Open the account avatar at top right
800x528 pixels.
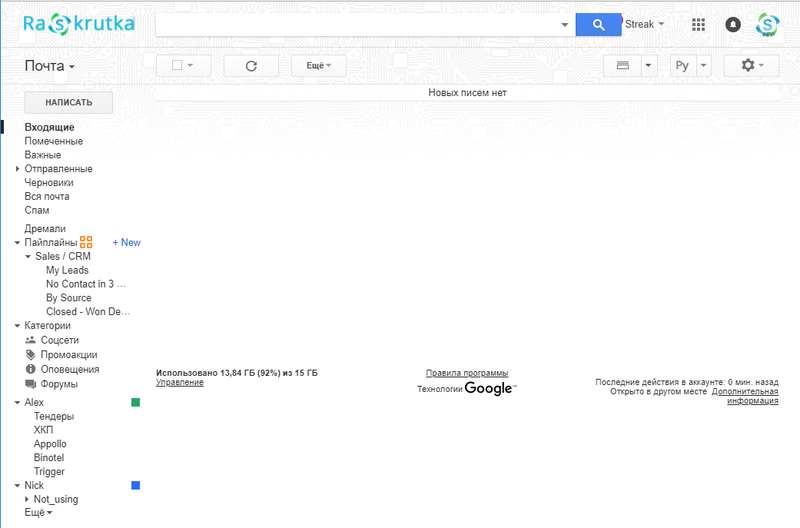pos(767,24)
